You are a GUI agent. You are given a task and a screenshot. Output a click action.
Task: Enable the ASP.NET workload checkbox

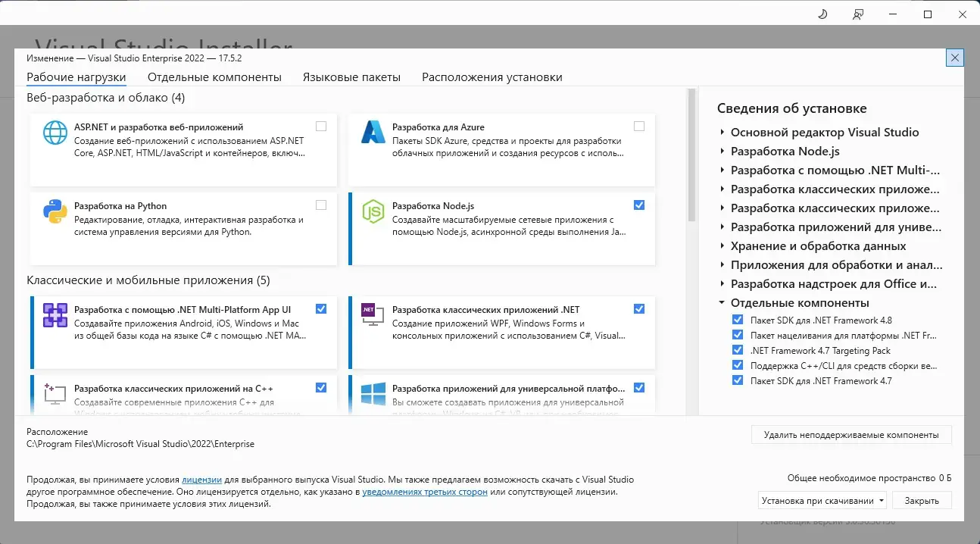click(x=321, y=126)
